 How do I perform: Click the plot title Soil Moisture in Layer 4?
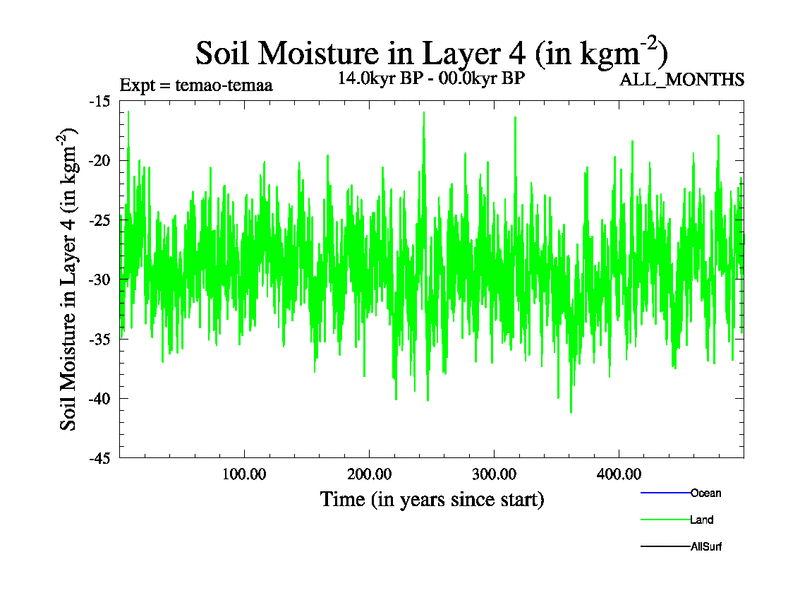431,52
